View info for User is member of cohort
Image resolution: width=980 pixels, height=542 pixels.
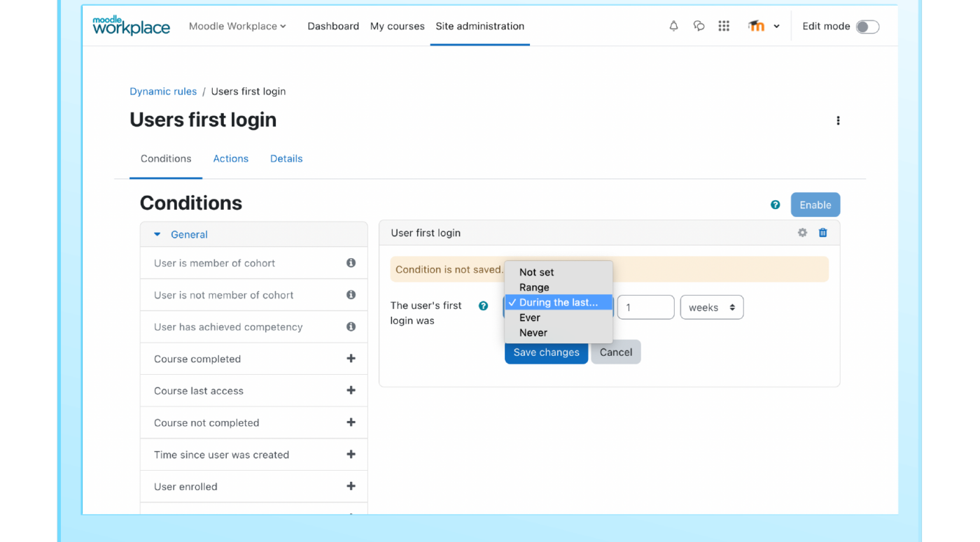tap(351, 262)
